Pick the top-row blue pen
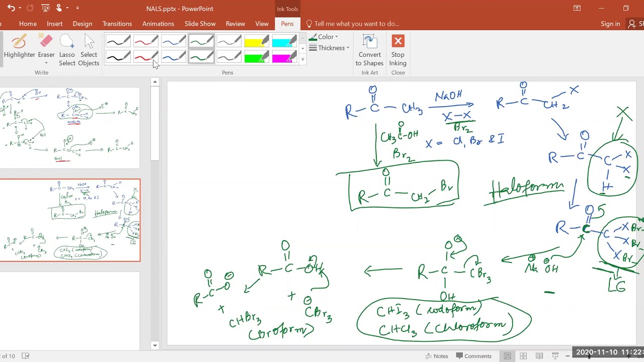Viewport: 644px width, 362px height. [x=174, y=41]
